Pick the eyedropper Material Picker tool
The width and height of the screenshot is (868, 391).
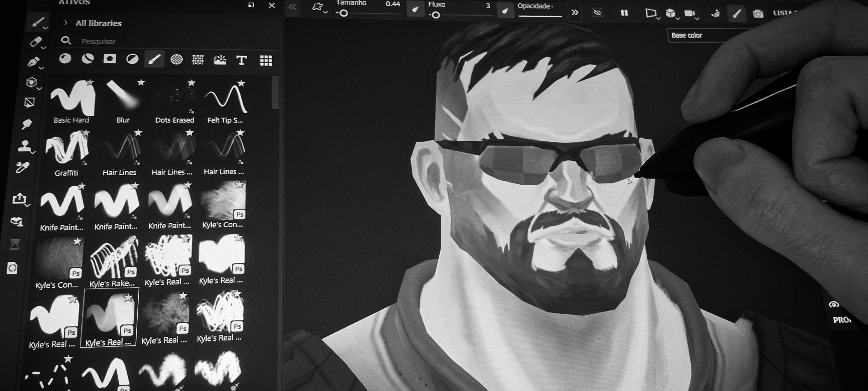coord(22,167)
